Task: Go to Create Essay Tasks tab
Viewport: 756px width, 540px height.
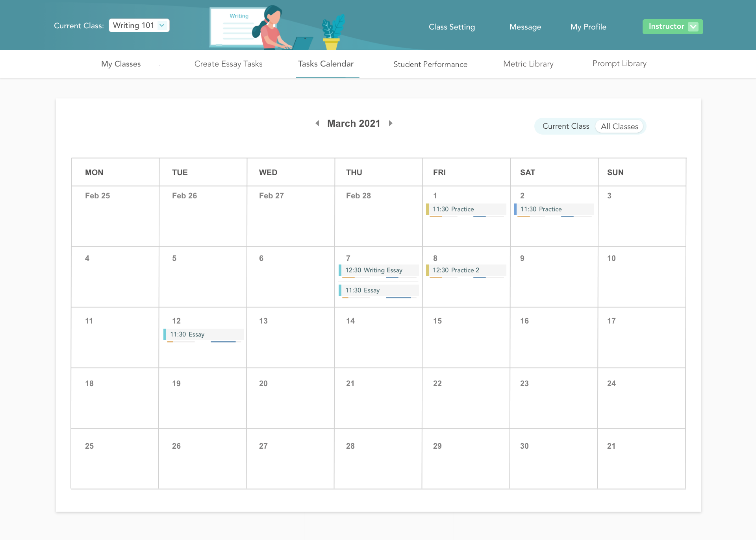Action: coord(228,64)
